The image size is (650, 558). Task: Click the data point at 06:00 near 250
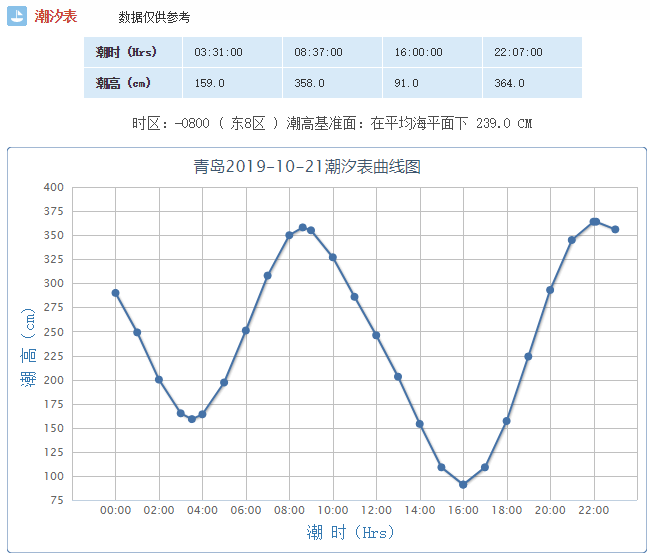pos(246,331)
